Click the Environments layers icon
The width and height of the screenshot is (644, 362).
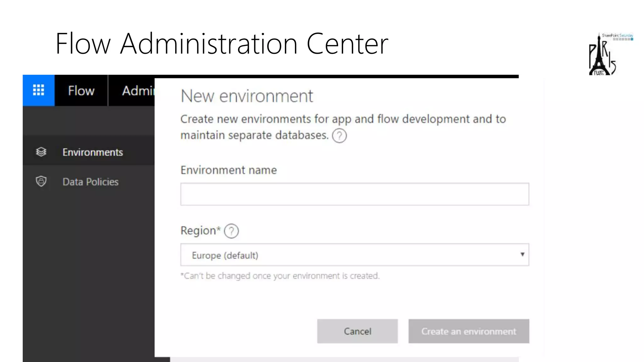coord(41,152)
